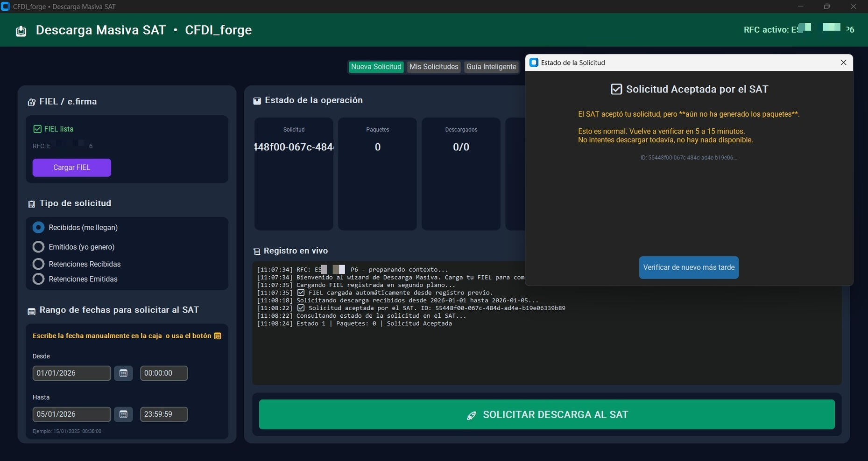The width and height of the screenshot is (868, 461).
Task: Click the 'Estado 1 | Paquetes: 0' log line
Action: [x=354, y=323]
